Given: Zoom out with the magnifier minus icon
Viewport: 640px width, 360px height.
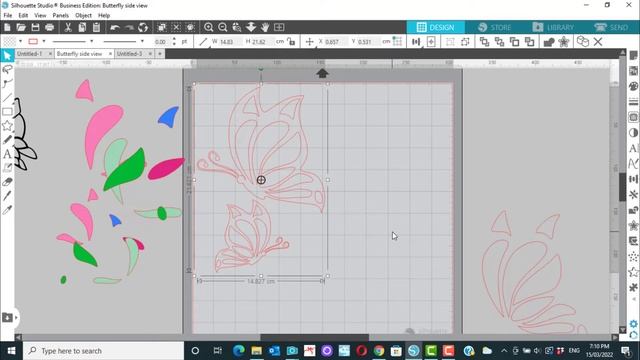Looking at the screenshot, I should (x=222, y=27).
